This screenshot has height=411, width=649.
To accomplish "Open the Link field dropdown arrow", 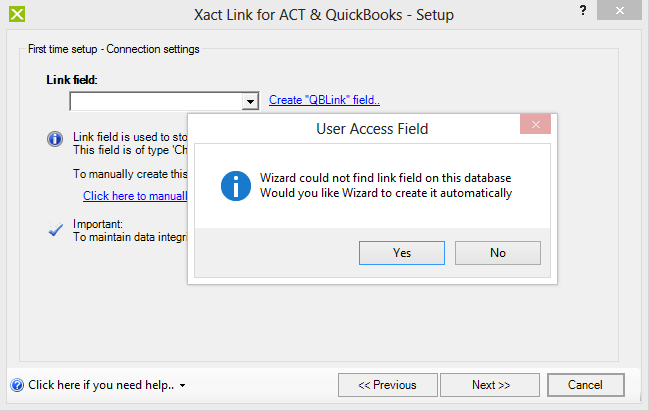I will click(250, 101).
